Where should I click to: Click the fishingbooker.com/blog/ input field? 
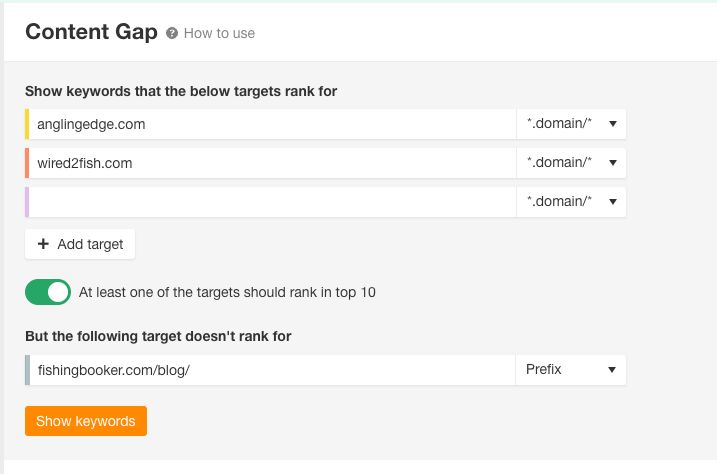pos(272,370)
